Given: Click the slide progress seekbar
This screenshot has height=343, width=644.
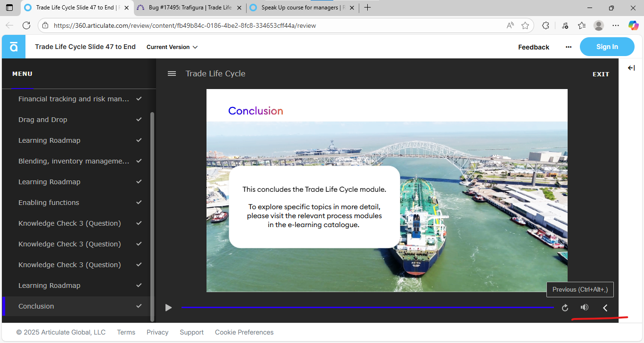Looking at the screenshot, I should click(x=368, y=308).
